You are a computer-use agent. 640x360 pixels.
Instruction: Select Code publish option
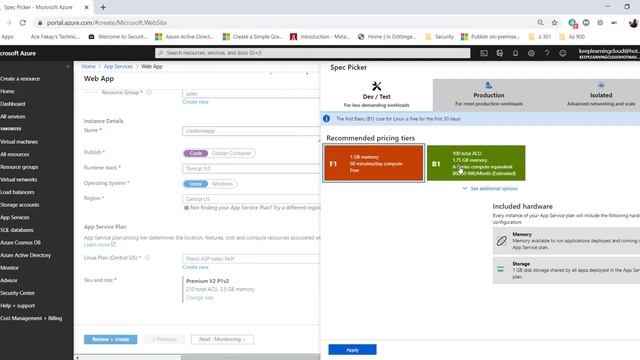[x=196, y=153]
